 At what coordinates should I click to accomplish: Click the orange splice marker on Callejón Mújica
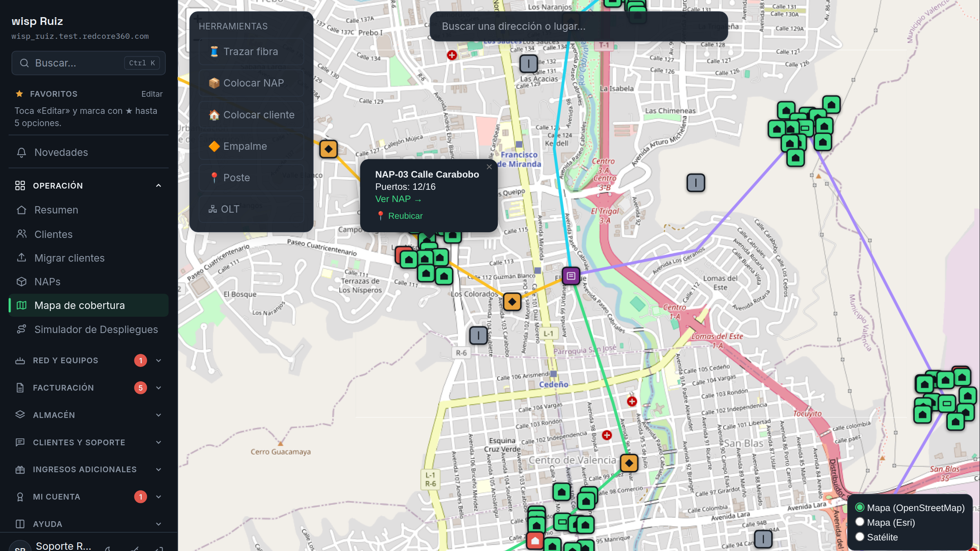(328, 149)
